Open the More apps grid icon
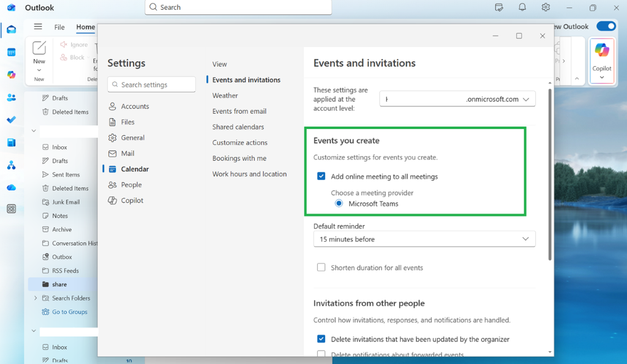627x364 pixels. click(12, 209)
